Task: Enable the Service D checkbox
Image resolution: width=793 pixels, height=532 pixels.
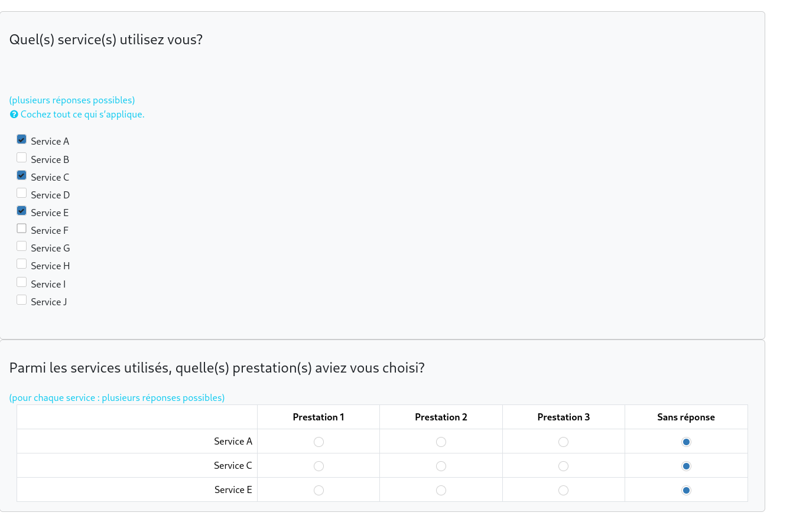Action: tap(22, 193)
